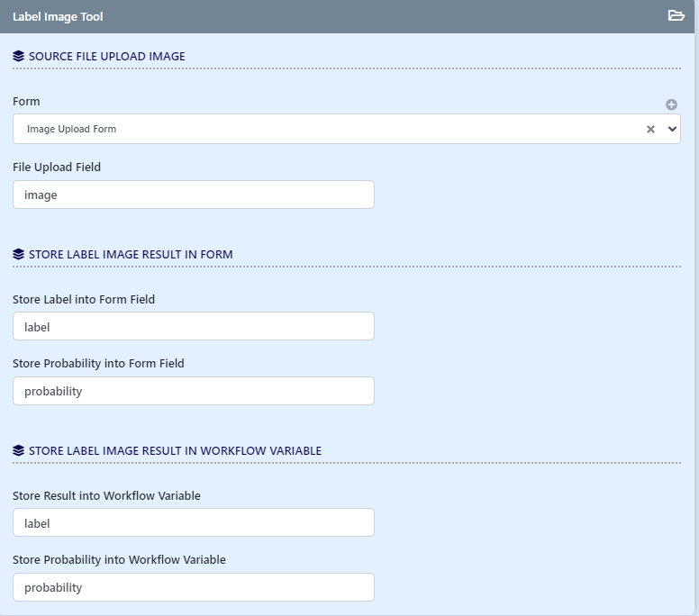Focus the Store Label into Form Field input
Viewport: 699px width, 616px height.
pyautogui.click(x=194, y=326)
